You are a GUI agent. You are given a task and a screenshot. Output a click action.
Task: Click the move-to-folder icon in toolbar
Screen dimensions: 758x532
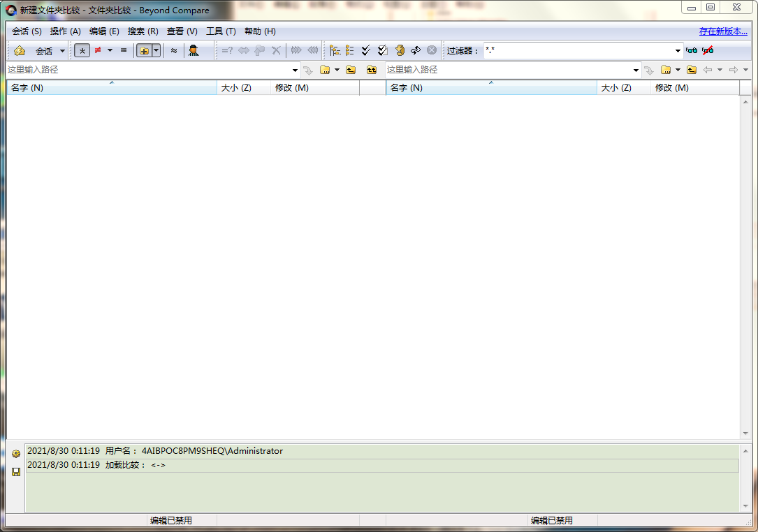click(x=260, y=50)
